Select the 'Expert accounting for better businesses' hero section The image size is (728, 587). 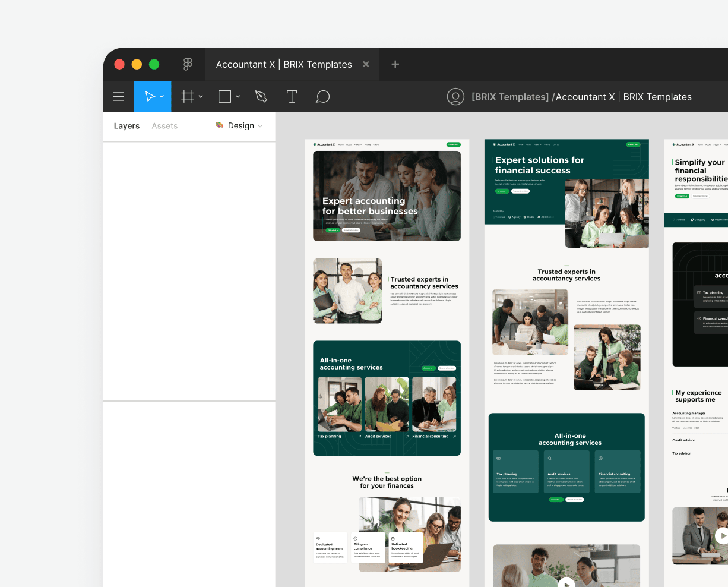coord(387,195)
